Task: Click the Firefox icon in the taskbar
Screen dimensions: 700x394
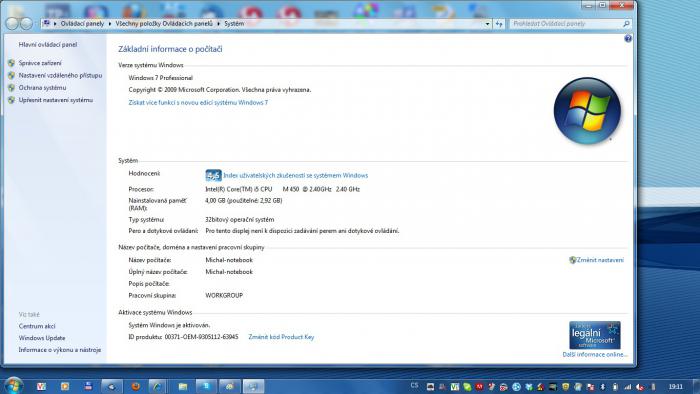Action: pyautogui.click(x=135, y=386)
